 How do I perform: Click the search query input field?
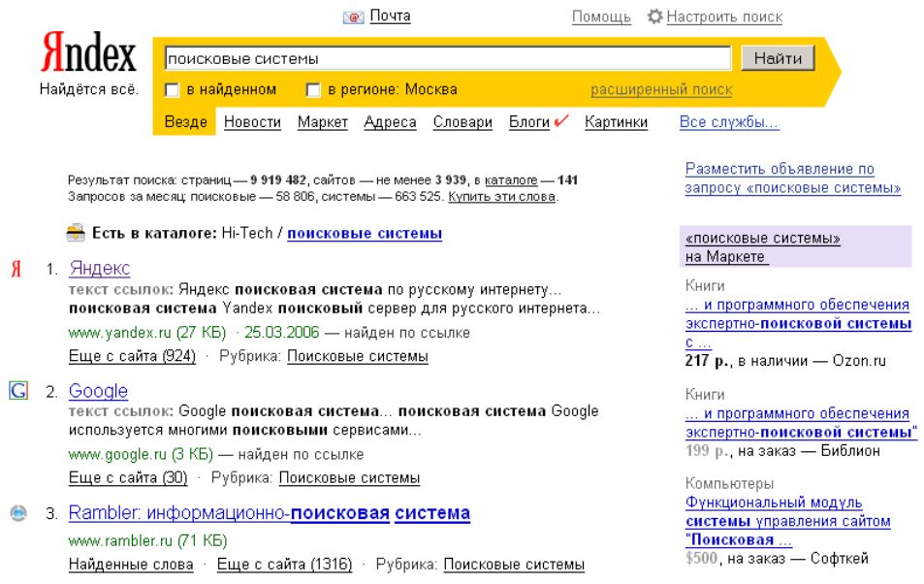tap(448, 58)
